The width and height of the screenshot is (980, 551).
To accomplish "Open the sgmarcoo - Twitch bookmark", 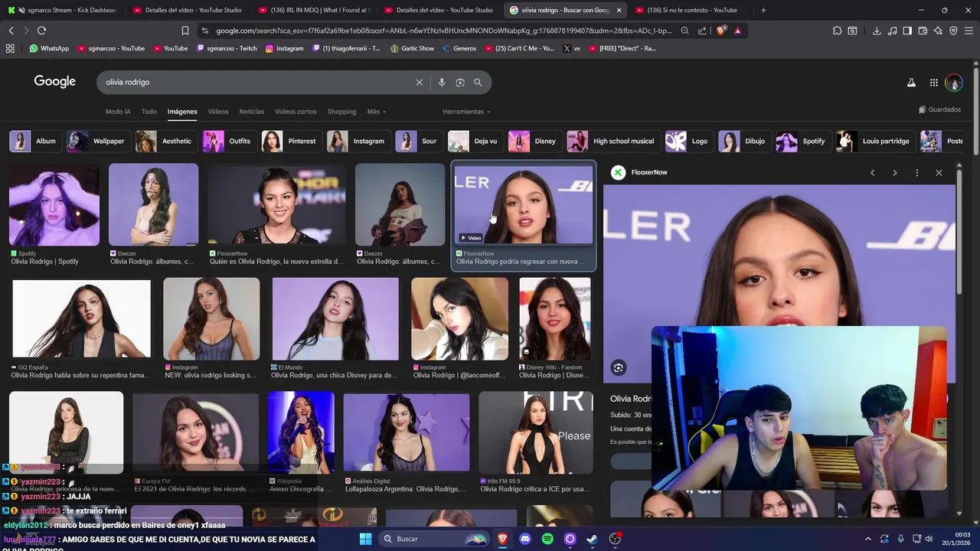I will pos(227,48).
